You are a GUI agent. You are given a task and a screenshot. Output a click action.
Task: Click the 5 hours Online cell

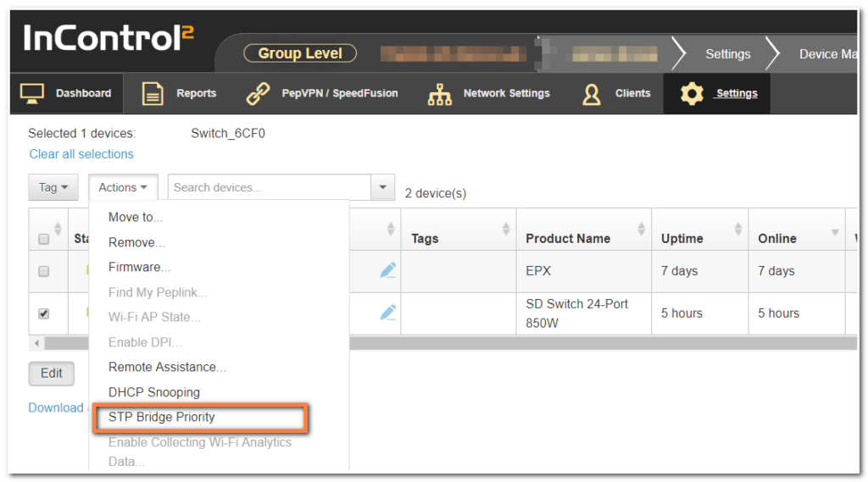click(x=797, y=313)
